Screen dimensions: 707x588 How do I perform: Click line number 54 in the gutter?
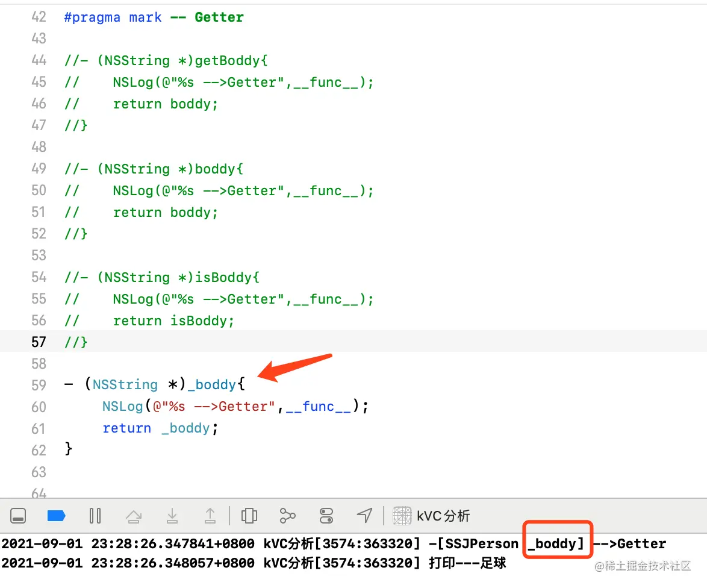coord(39,277)
